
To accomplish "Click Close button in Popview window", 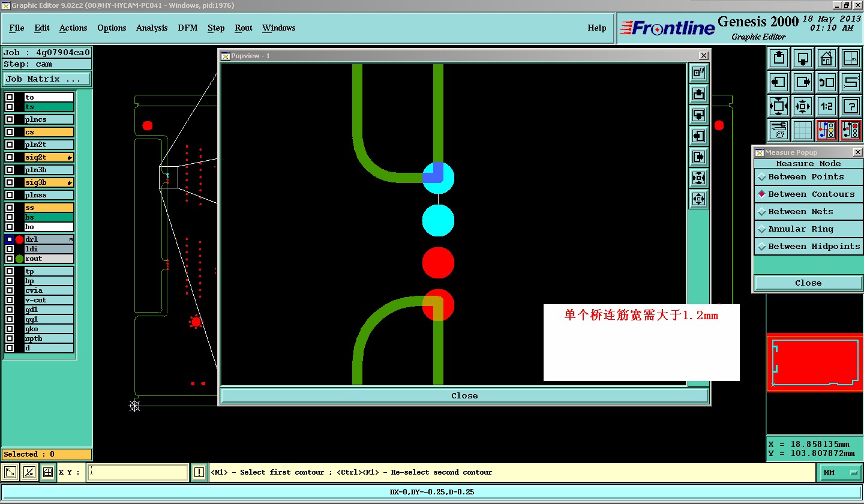I will click(x=464, y=396).
